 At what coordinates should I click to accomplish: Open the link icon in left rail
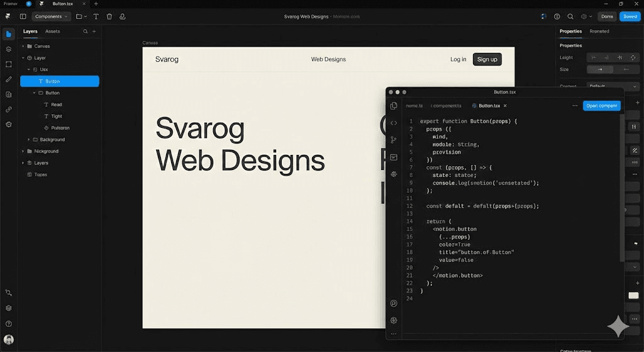coord(9,110)
